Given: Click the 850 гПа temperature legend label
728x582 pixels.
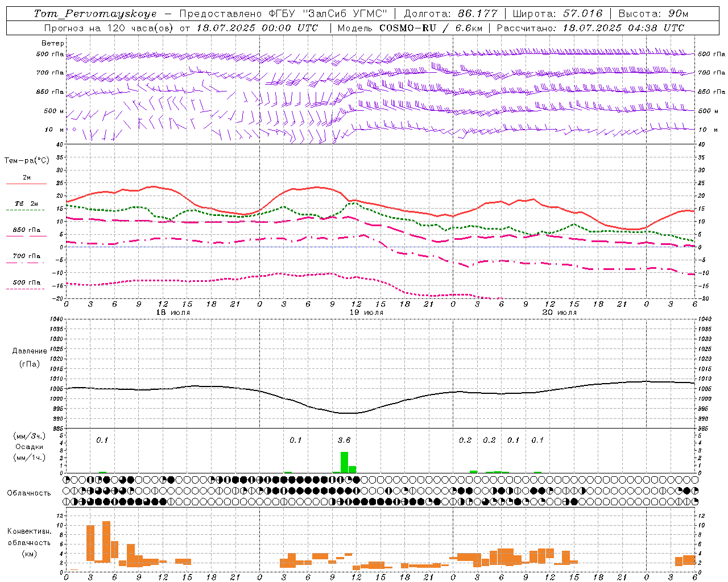Looking at the screenshot, I should tap(26, 230).
